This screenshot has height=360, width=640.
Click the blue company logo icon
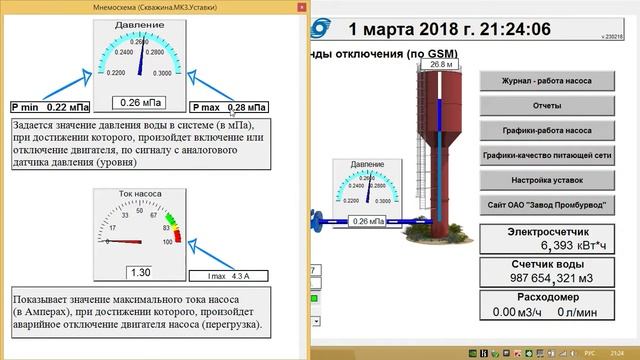tap(320, 29)
